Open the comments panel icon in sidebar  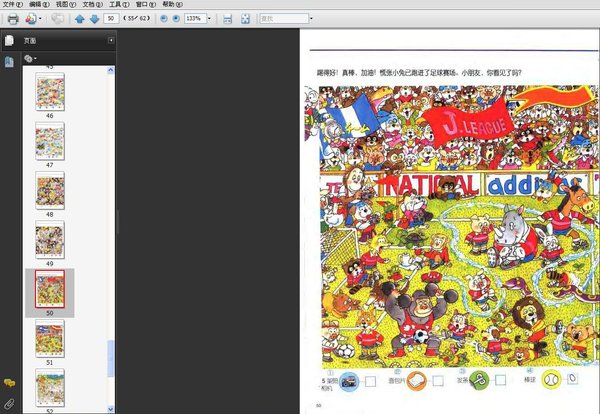tap(9, 383)
